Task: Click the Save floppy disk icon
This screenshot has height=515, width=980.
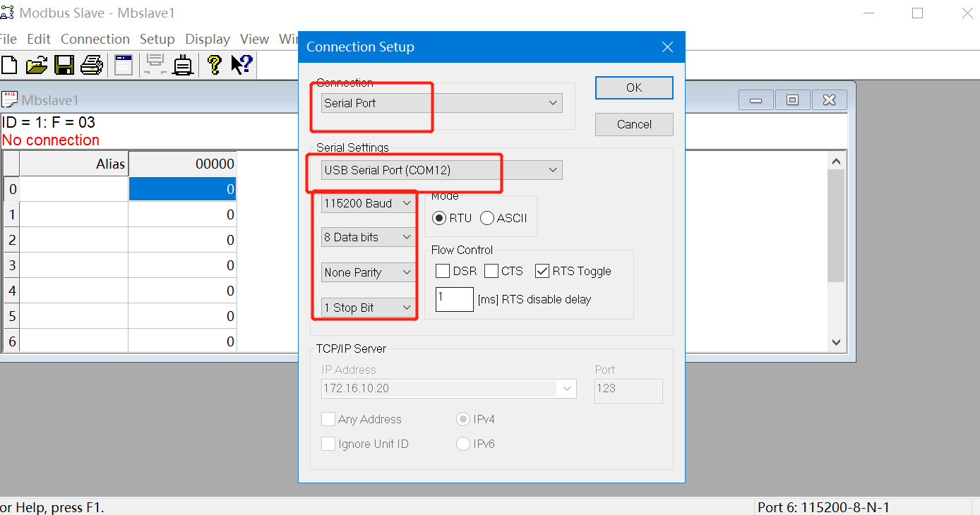Action: (64, 65)
